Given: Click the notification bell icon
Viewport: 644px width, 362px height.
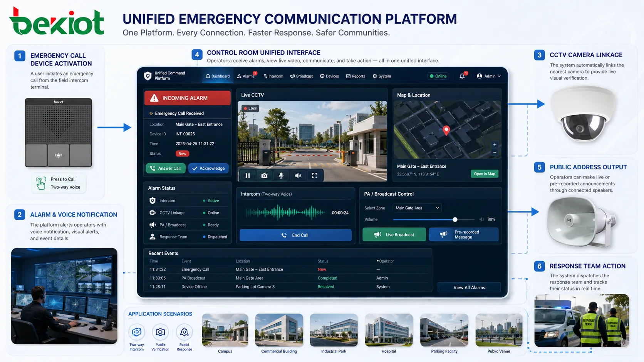Looking at the screenshot, I should tap(462, 76).
